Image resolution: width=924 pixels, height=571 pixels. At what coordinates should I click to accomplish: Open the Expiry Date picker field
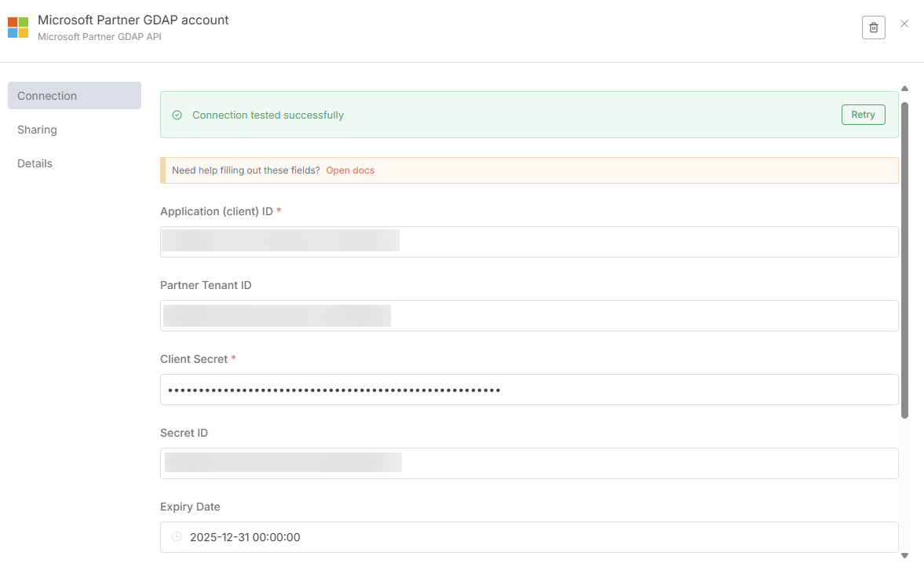pyautogui.click(x=529, y=536)
